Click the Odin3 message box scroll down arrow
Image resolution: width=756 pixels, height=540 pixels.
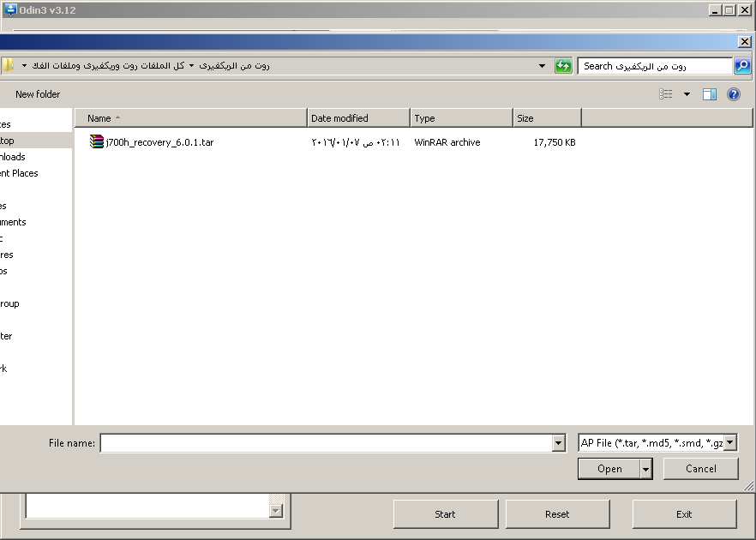[x=276, y=511]
